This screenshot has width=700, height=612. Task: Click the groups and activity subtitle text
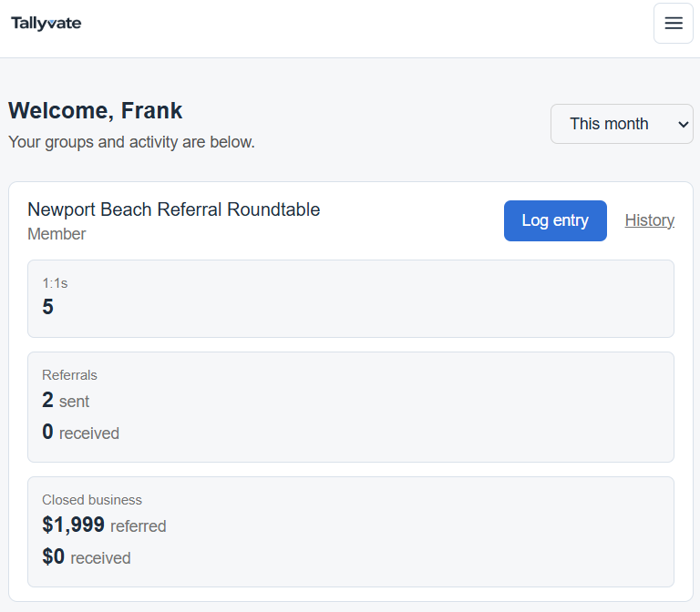point(131,142)
